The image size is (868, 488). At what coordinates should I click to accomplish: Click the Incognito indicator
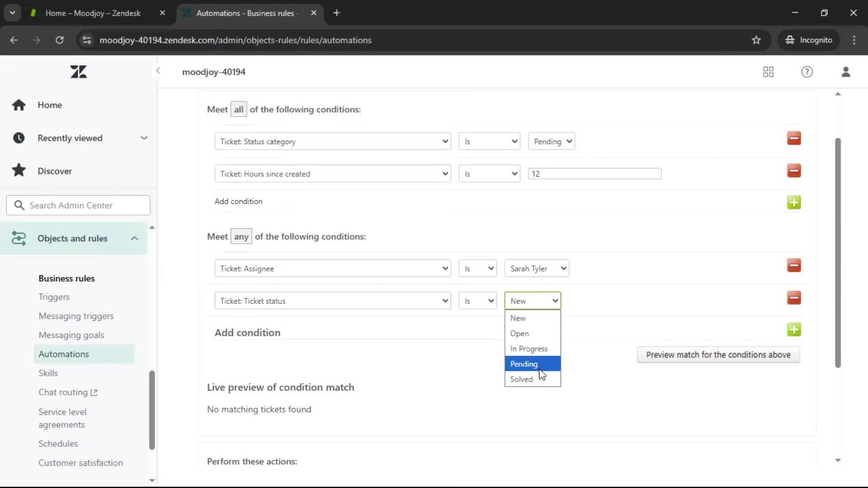point(809,40)
